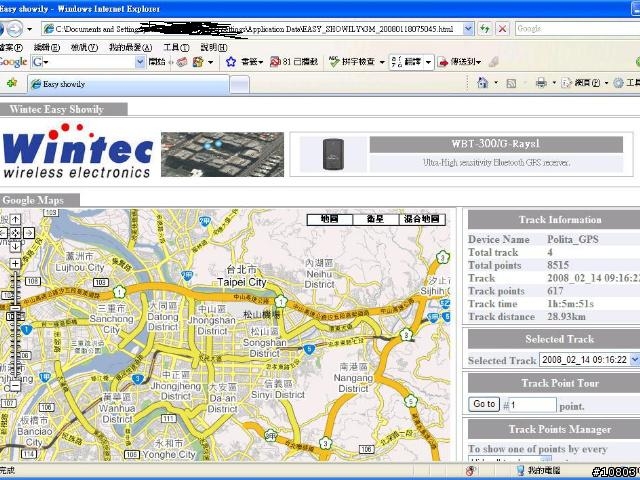Click the map zoom in plus button

tap(15, 265)
